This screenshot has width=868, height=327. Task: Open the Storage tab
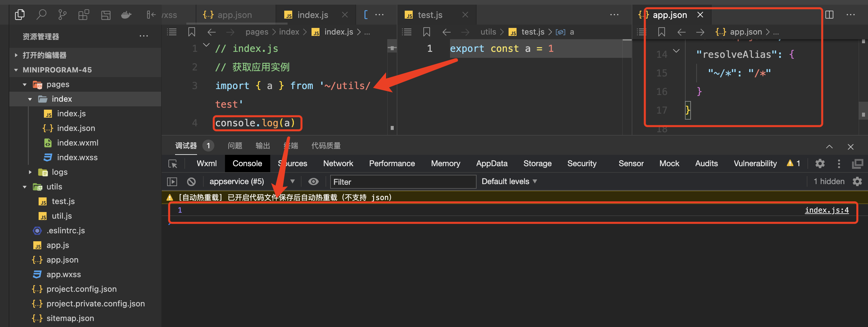click(x=537, y=163)
